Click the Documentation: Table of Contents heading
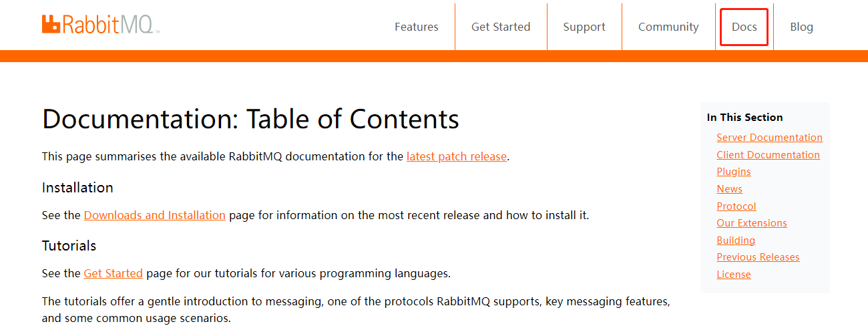The height and width of the screenshot is (326, 868). pos(250,119)
